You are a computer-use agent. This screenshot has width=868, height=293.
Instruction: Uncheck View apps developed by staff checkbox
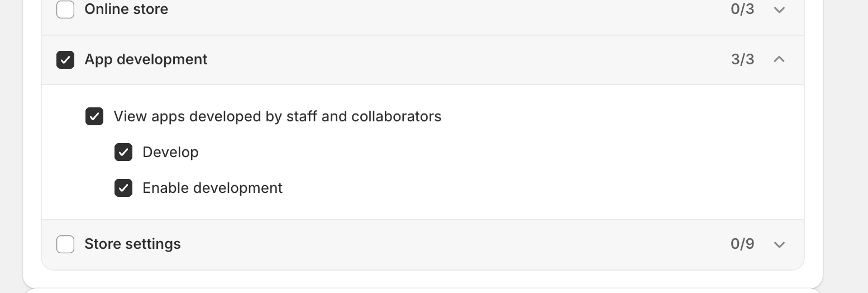coord(94,116)
